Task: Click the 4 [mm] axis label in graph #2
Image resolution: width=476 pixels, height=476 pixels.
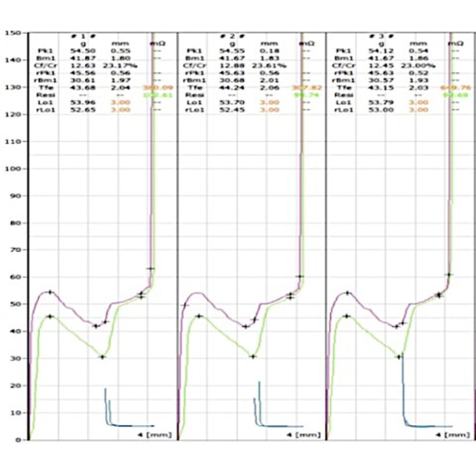Action: 304,435
